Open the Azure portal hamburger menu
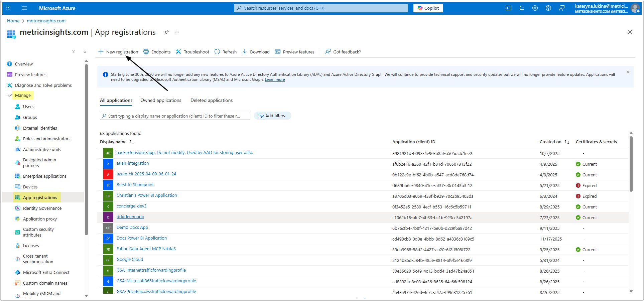644x301 pixels. [x=24, y=8]
